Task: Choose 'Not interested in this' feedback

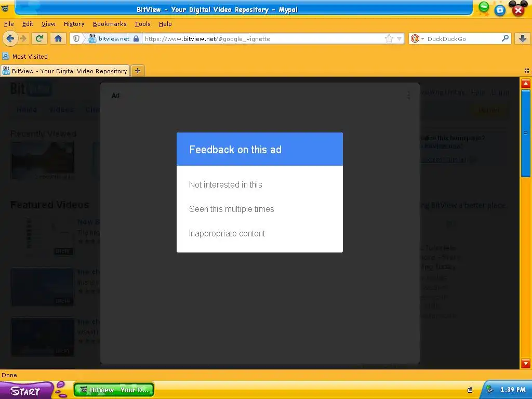Action: pyautogui.click(x=225, y=184)
